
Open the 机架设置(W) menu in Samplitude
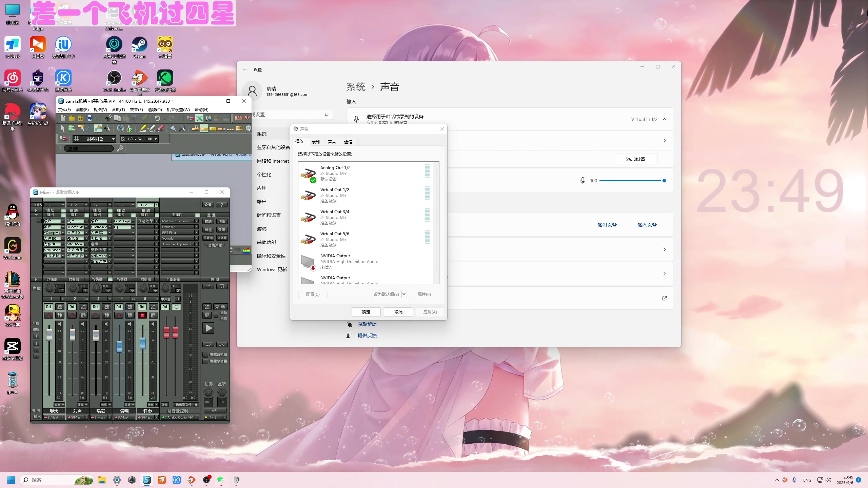click(x=178, y=109)
